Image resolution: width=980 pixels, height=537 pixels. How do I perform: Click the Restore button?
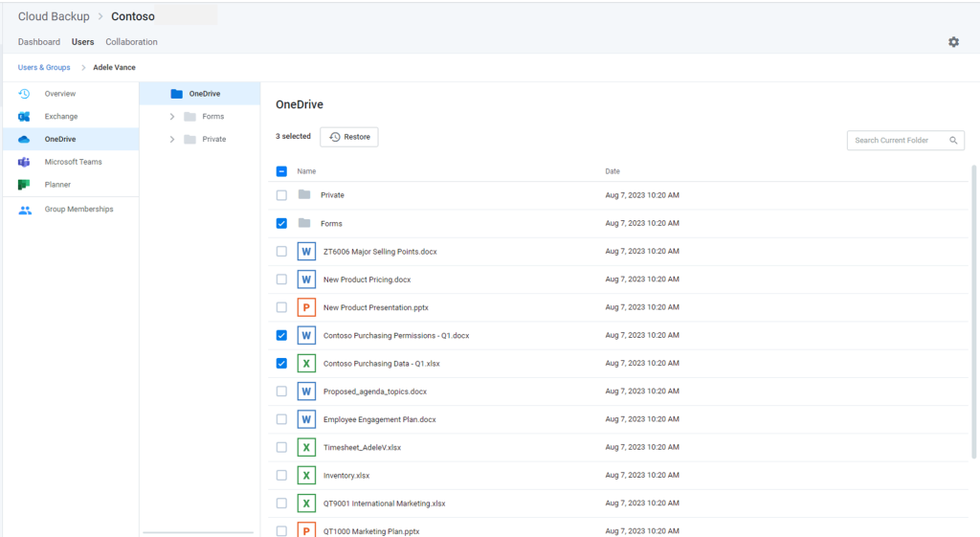[x=348, y=137]
